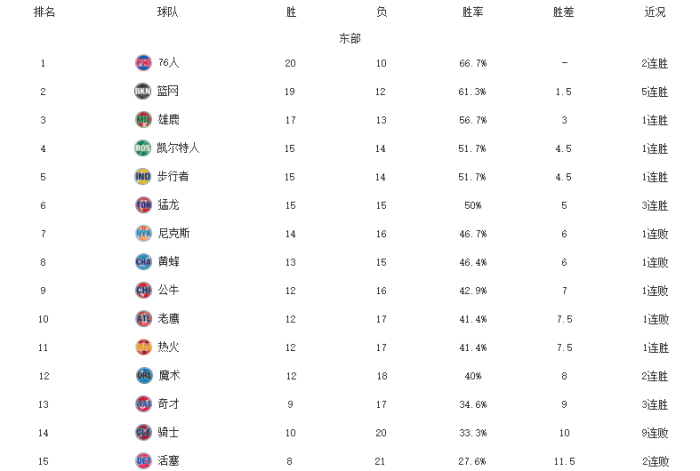
Task: Click the 76人 team logo icon
Action: click(143, 63)
